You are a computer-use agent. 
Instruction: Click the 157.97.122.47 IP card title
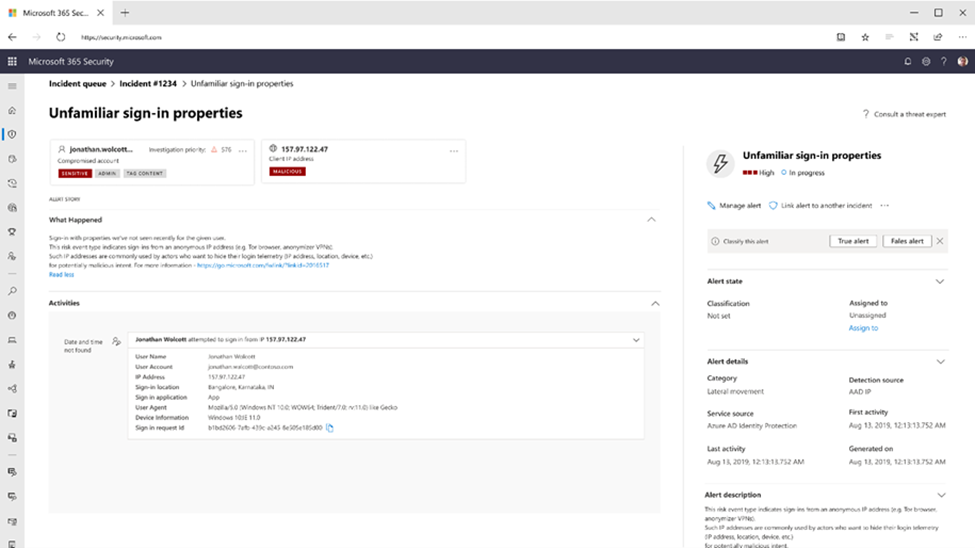305,149
